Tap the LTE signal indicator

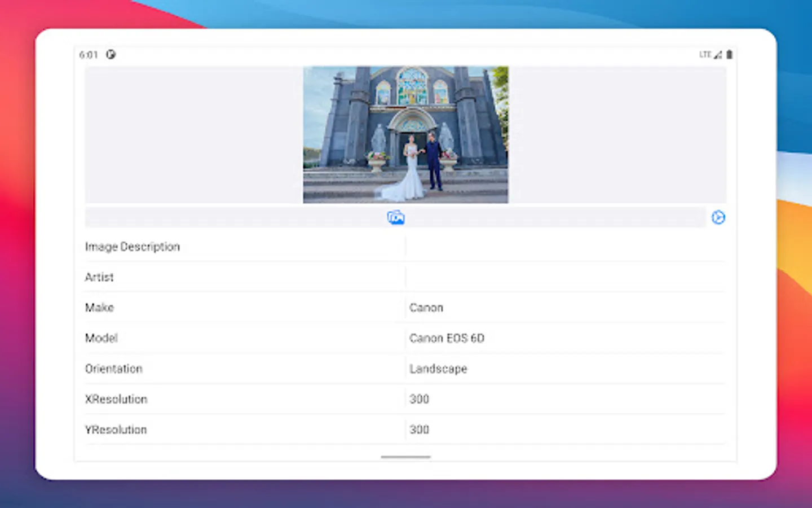710,54
